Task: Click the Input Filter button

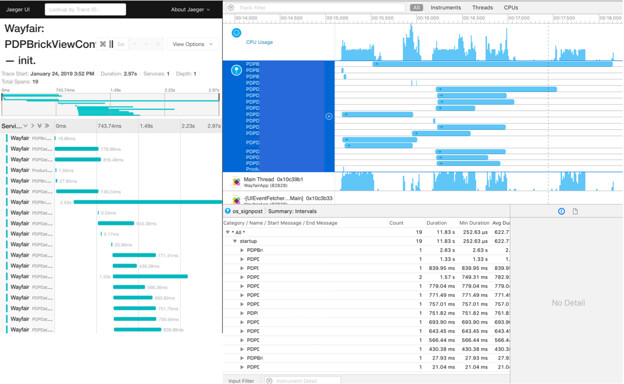Action: pyautogui.click(x=241, y=381)
